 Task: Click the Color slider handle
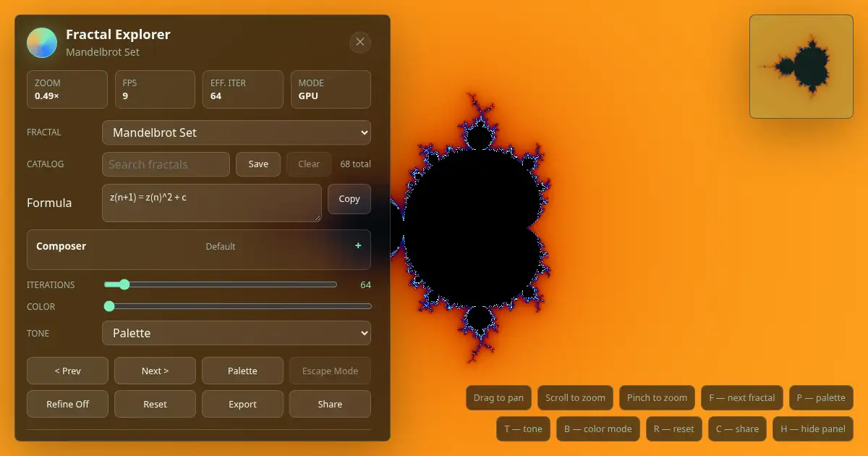[109, 306]
